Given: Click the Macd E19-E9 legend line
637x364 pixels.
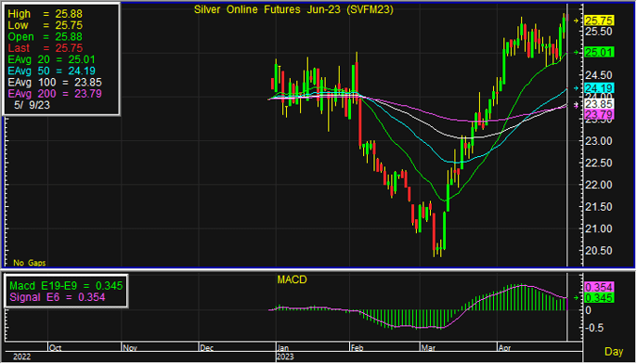Looking at the screenshot, I should click(x=66, y=286).
